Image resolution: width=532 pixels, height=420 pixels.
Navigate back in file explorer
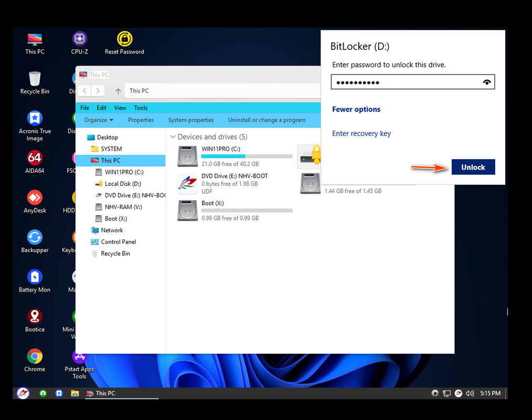click(85, 91)
